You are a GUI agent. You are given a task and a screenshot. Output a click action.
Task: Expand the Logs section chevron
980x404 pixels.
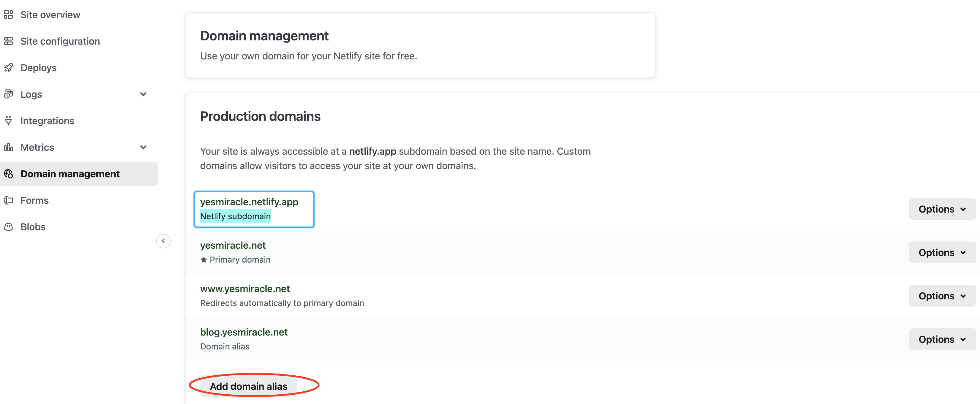coord(143,94)
